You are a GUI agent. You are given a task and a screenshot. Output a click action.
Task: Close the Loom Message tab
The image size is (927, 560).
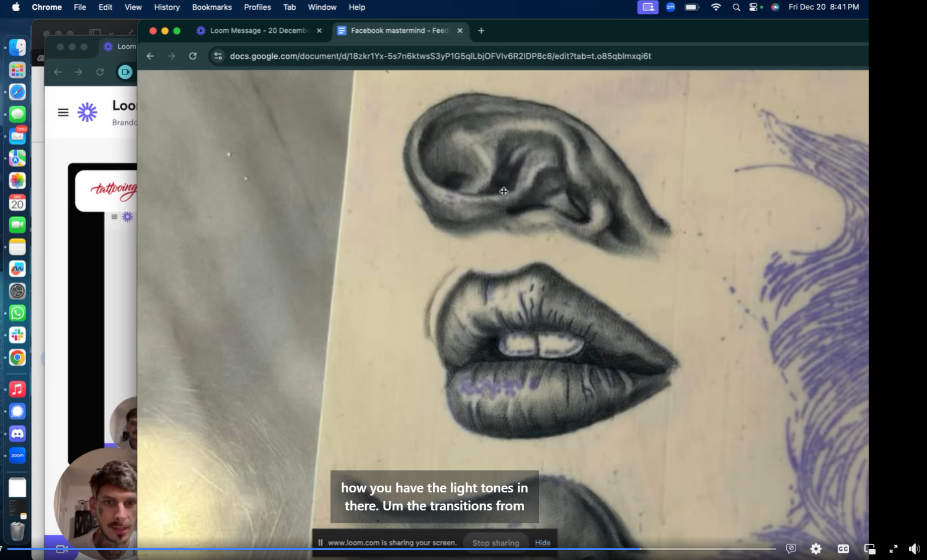pyautogui.click(x=319, y=30)
